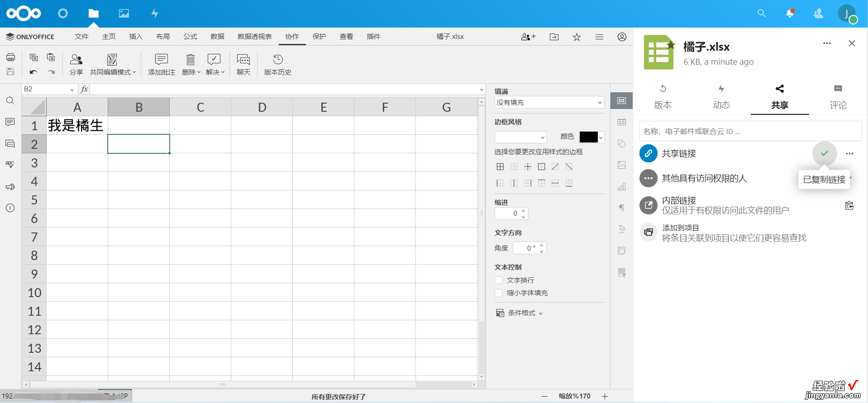The height and width of the screenshot is (403, 868).
Task: Select cell A1 containing 我是橘生
Action: click(x=77, y=126)
